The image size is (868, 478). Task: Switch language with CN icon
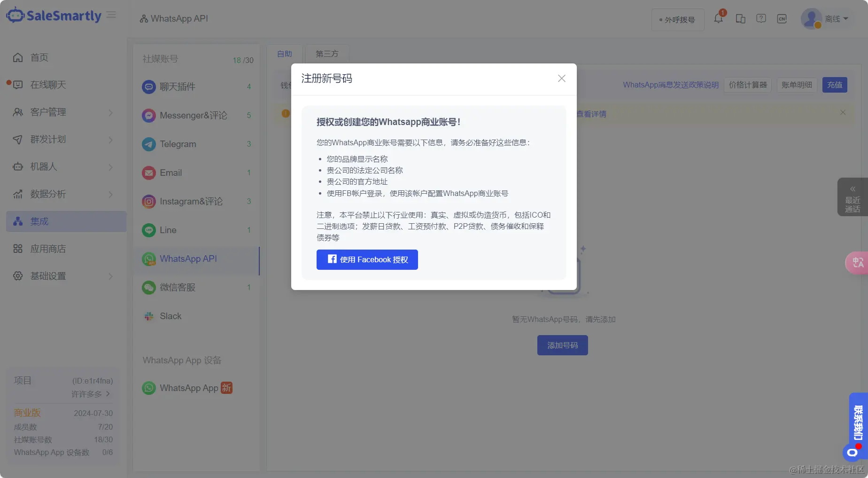click(782, 19)
